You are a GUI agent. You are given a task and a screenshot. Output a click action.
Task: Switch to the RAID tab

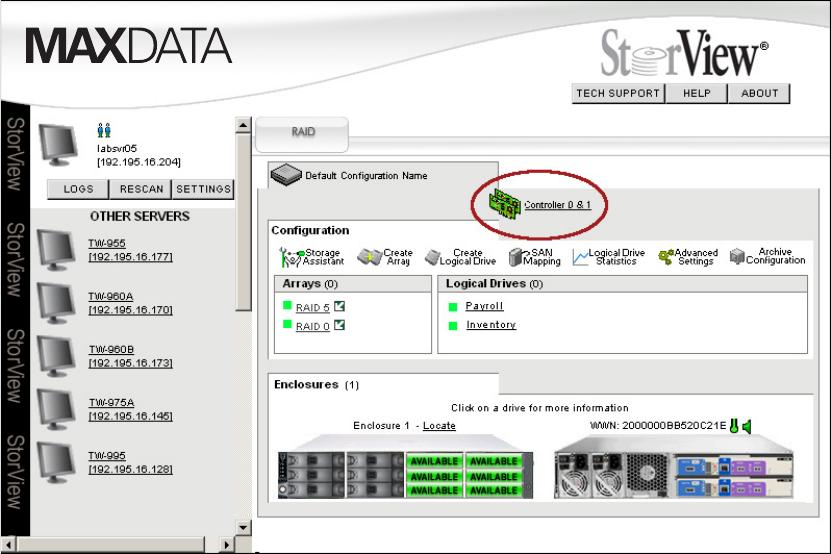pos(302,134)
